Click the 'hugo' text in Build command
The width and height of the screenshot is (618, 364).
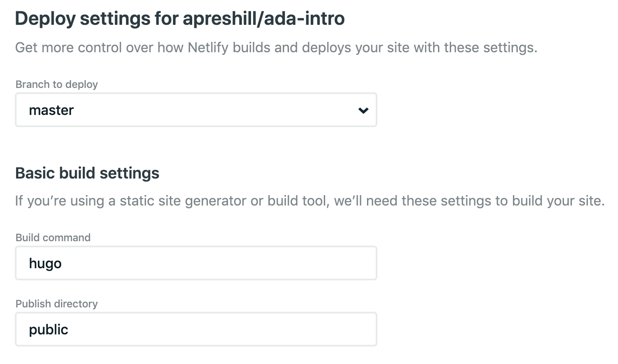tap(45, 263)
